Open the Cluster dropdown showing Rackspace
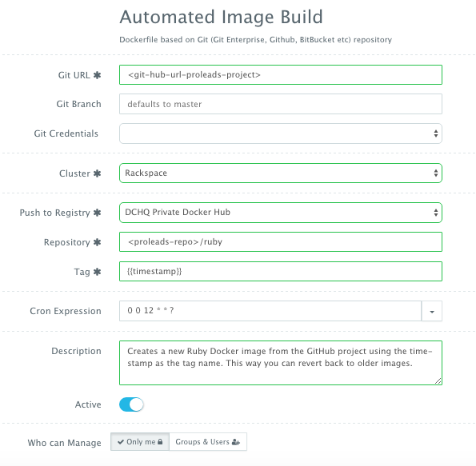 coord(281,173)
